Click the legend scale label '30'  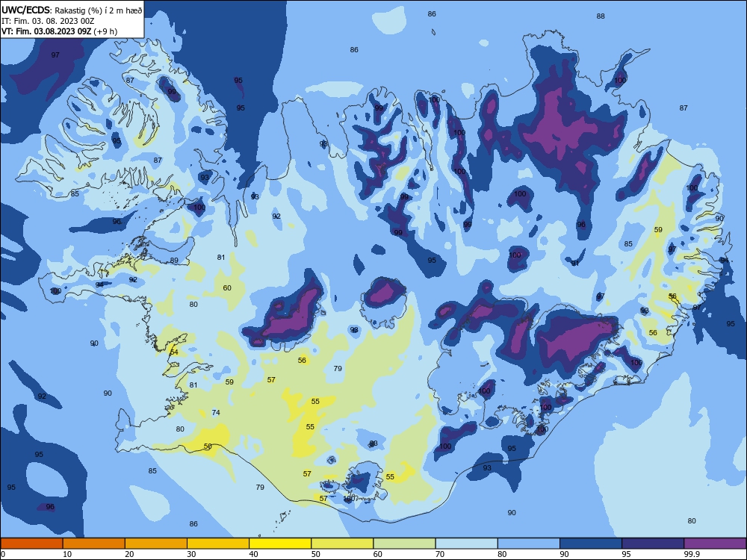point(191,554)
